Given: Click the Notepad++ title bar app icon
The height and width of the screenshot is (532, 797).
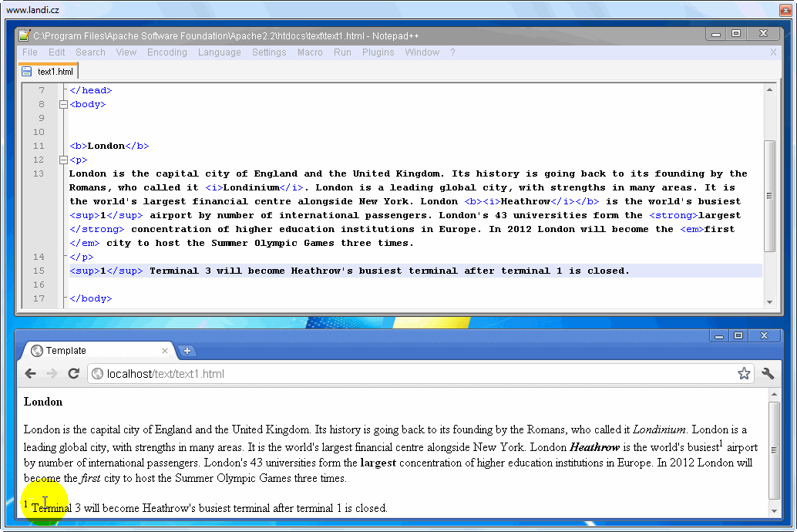Looking at the screenshot, I should tap(24, 35).
